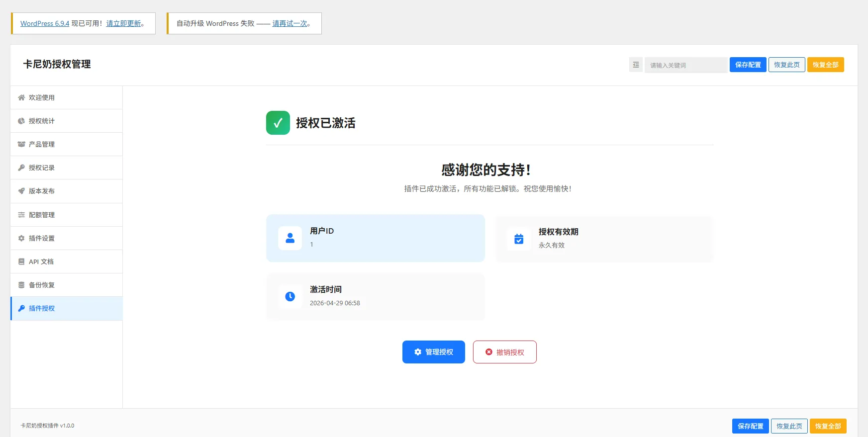This screenshot has height=437, width=868.
Task: Open the API 文档 menu item
Action: tap(41, 262)
